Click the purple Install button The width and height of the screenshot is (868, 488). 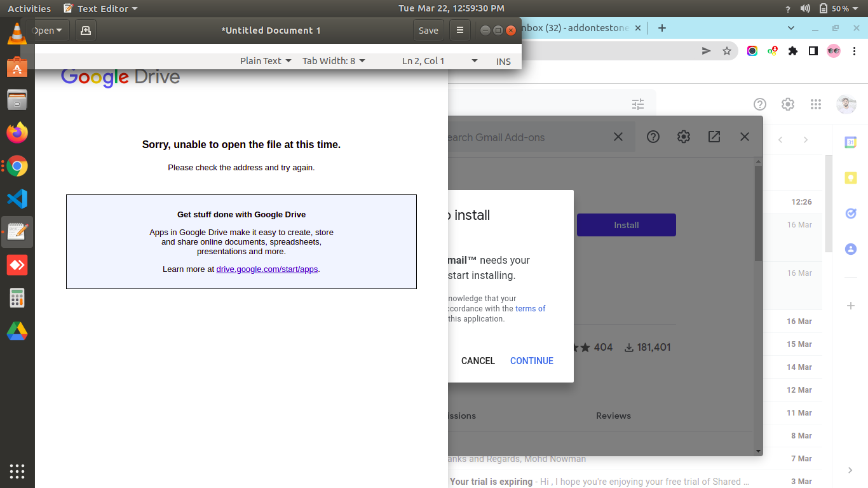[627, 225]
